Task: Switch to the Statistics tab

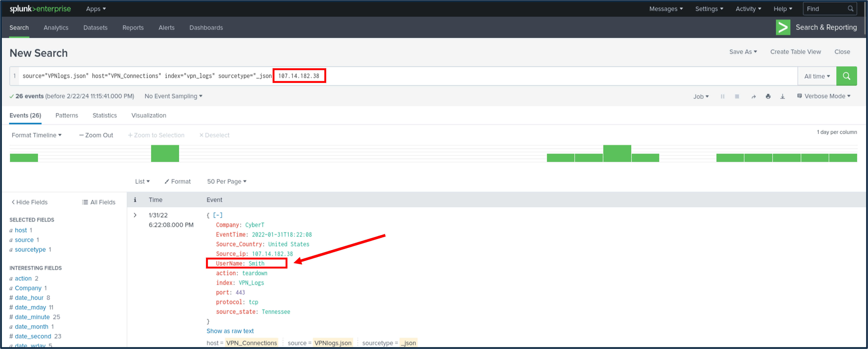Action: [104, 115]
